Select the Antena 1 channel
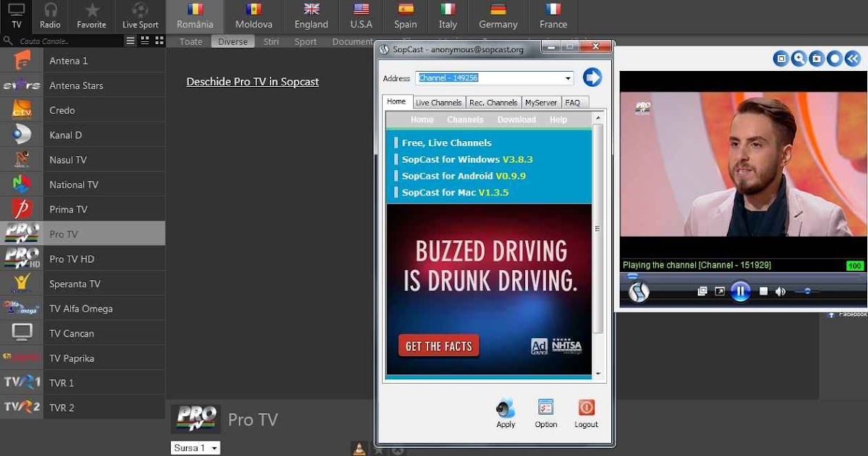This screenshot has width=868, height=456. (x=82, y=61)
